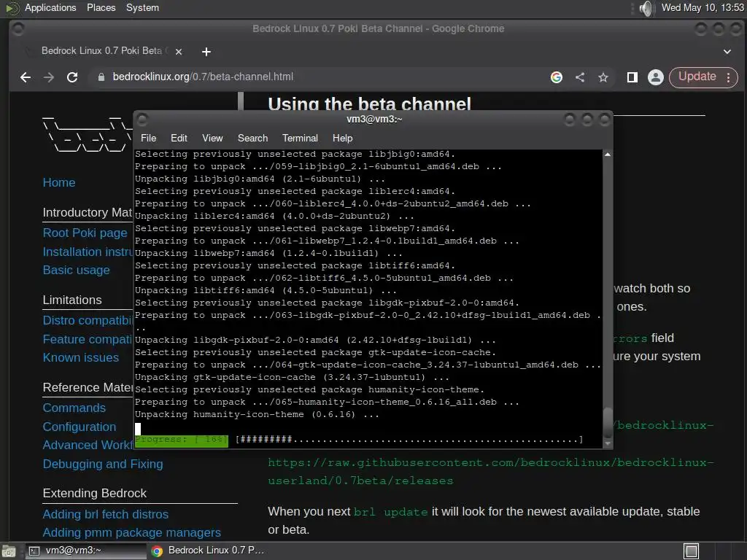Click the "brl update" code text

pos(391,513)
